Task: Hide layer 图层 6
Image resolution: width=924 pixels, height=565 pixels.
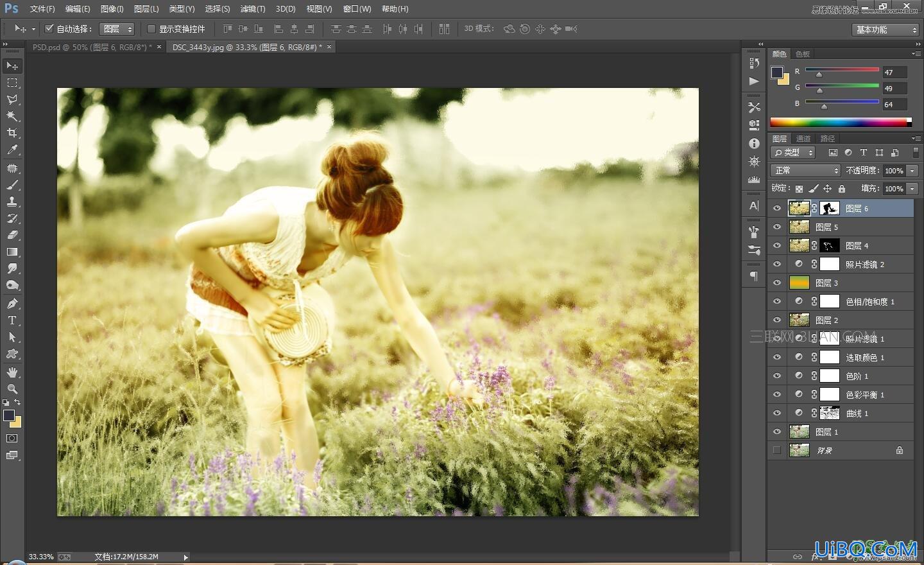Action: [x=777, y=208]
